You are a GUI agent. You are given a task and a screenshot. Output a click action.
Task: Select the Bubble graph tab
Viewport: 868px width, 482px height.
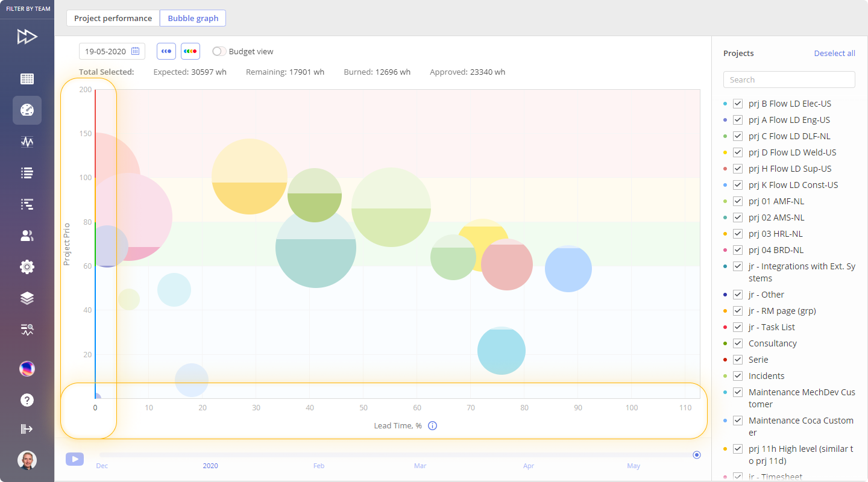click(x=193, y=18)
